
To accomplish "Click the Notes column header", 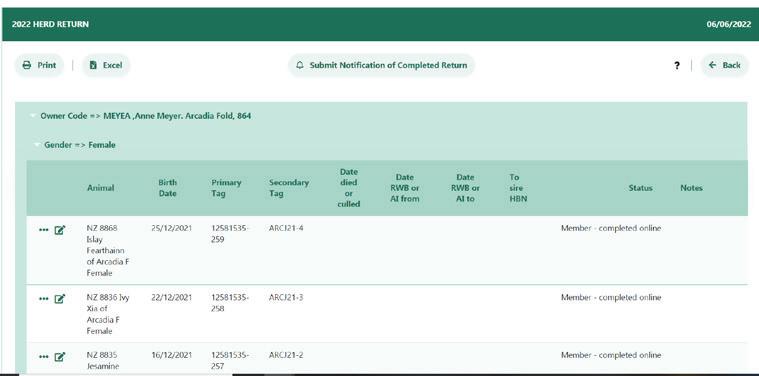I will [x=691, y=188].
